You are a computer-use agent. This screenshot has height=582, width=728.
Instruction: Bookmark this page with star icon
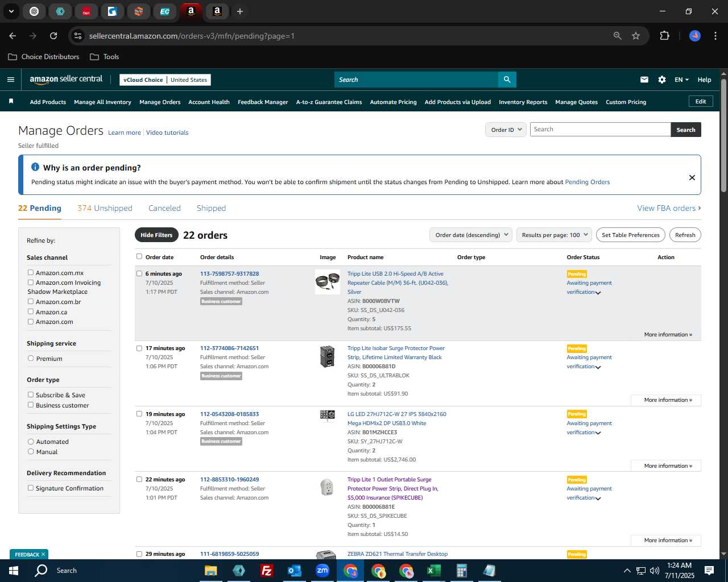tap(636, 36)
